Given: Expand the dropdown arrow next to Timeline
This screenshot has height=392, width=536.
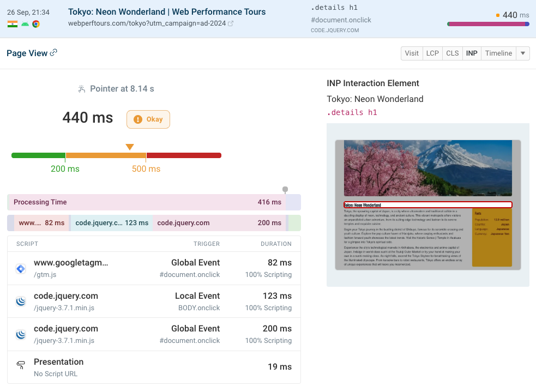Looking at the screenshot, I should coord(523,53).
